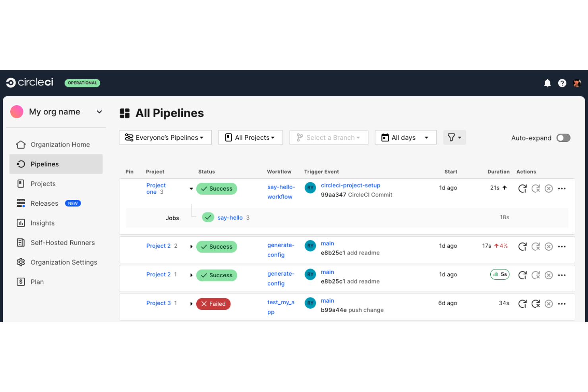Click the 5s duration insights badge
This screenshot has width=588, height=392.
coord(499,274)
